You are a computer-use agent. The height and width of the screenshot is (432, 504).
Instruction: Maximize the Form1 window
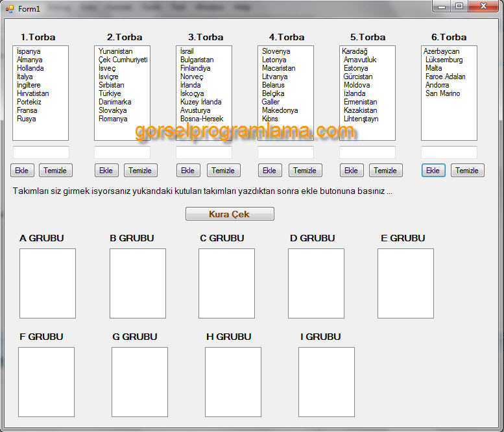[x=459, y=6]
